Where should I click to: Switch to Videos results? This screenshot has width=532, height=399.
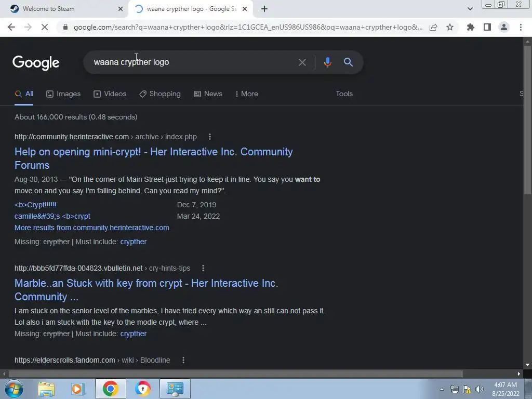pyautogui.click(x=110, y=94)
